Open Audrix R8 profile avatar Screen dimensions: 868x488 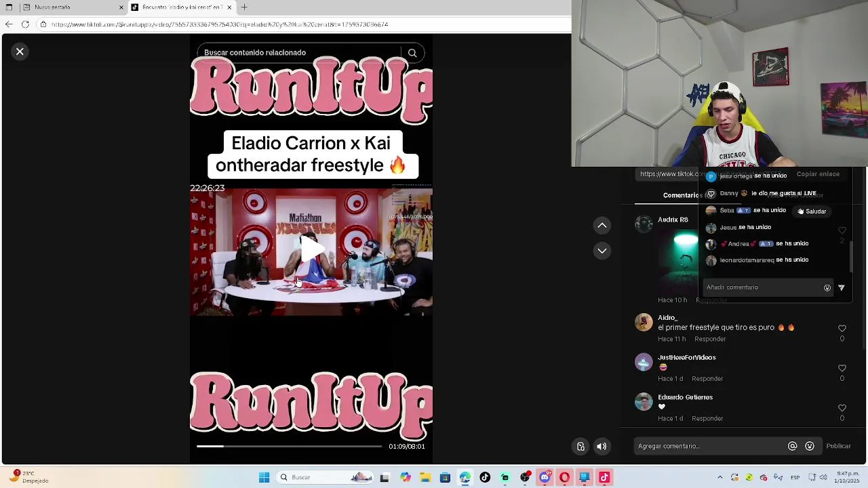click(x=644, y=224)
